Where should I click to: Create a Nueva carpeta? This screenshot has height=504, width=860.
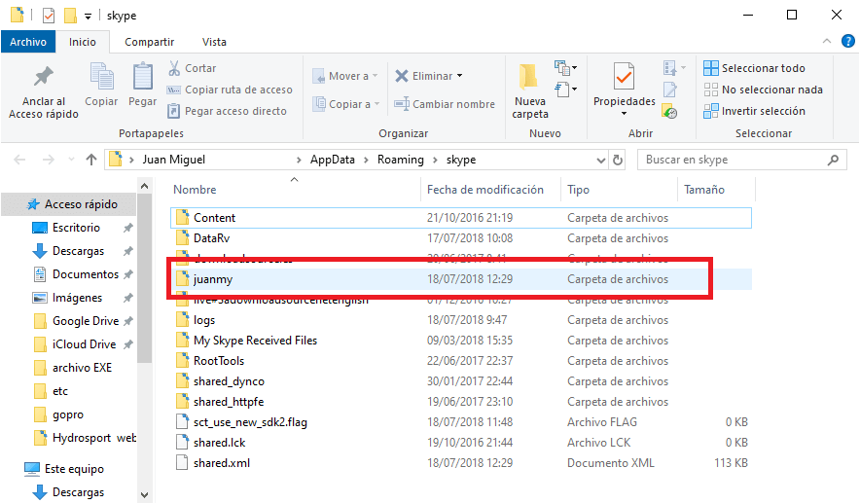[x=530, y=91]
